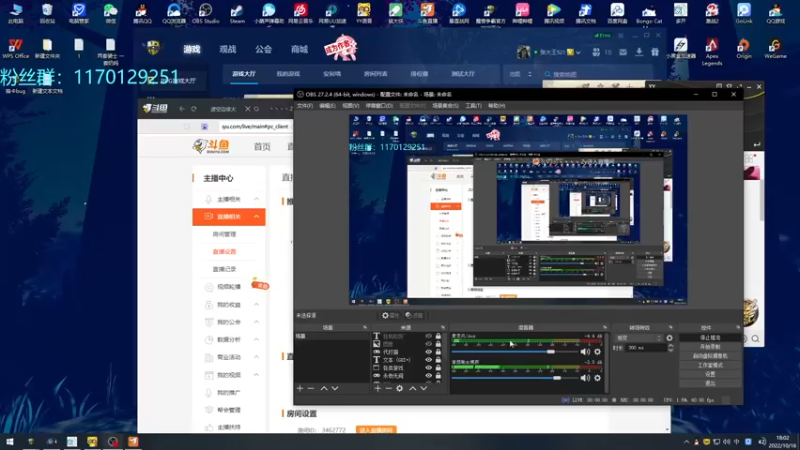Open 帮助(H) menu in OBS
Image resolution: width=800 pixels, height=450 pixels.
tap(496, 106)
